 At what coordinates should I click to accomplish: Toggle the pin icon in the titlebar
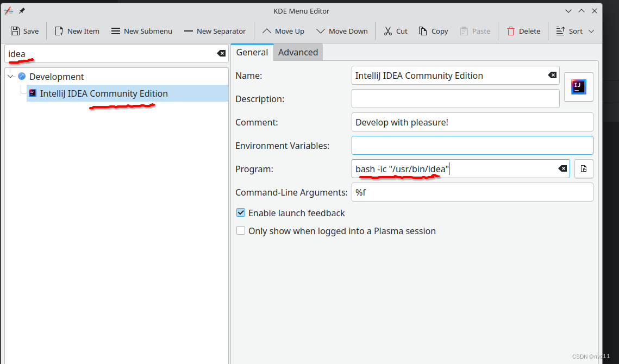point(22,11)
